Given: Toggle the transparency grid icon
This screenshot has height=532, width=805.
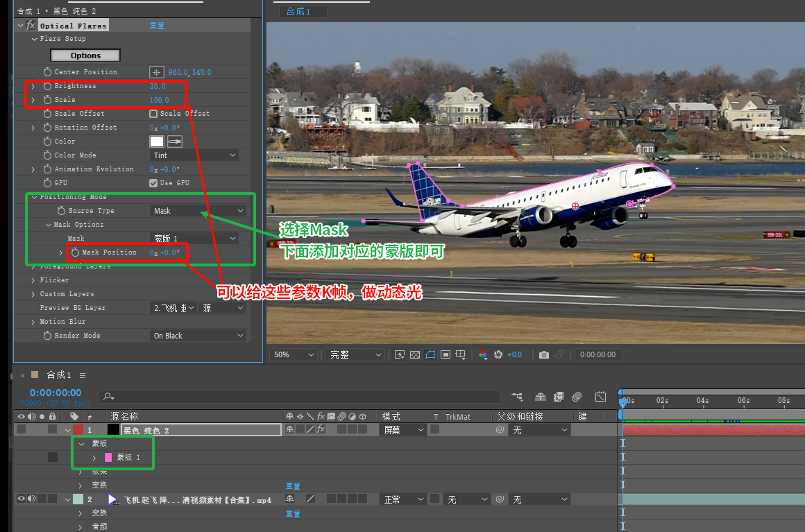Looking at the screenshot, I should 415,354.
